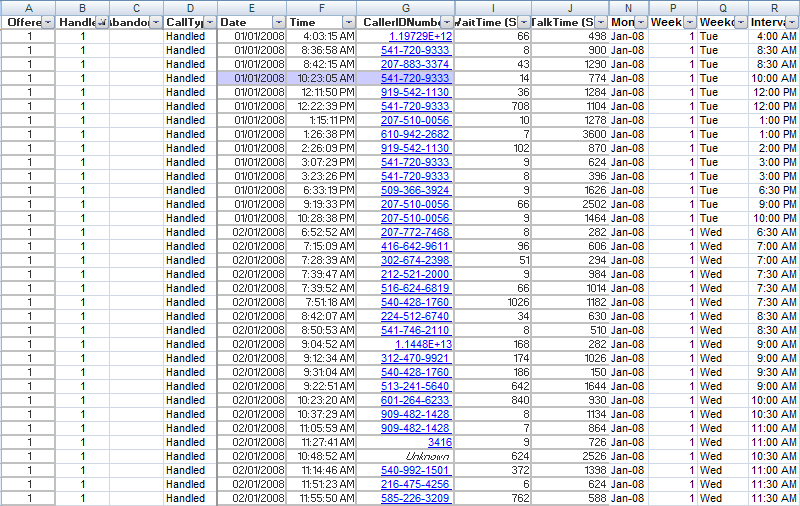The image size is (800, 506).
Task: Select the Unknown caller ID cell
Action: 429,456
